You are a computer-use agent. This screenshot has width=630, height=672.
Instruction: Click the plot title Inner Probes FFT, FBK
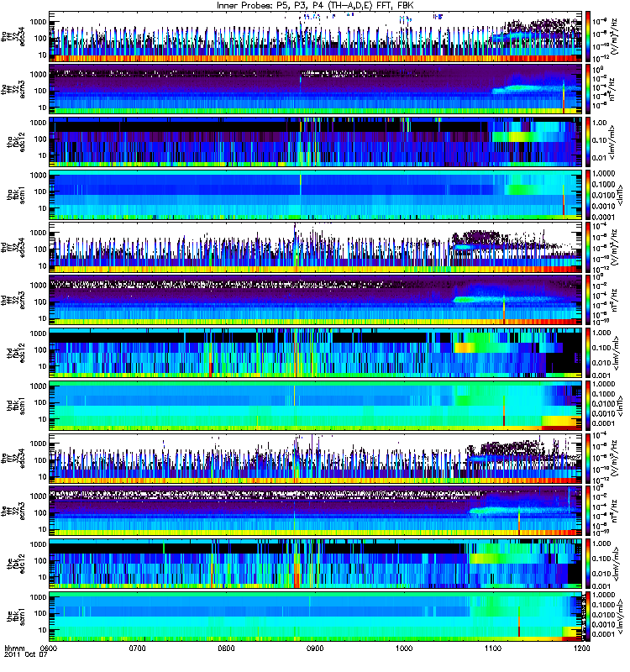tap(315, 5)
